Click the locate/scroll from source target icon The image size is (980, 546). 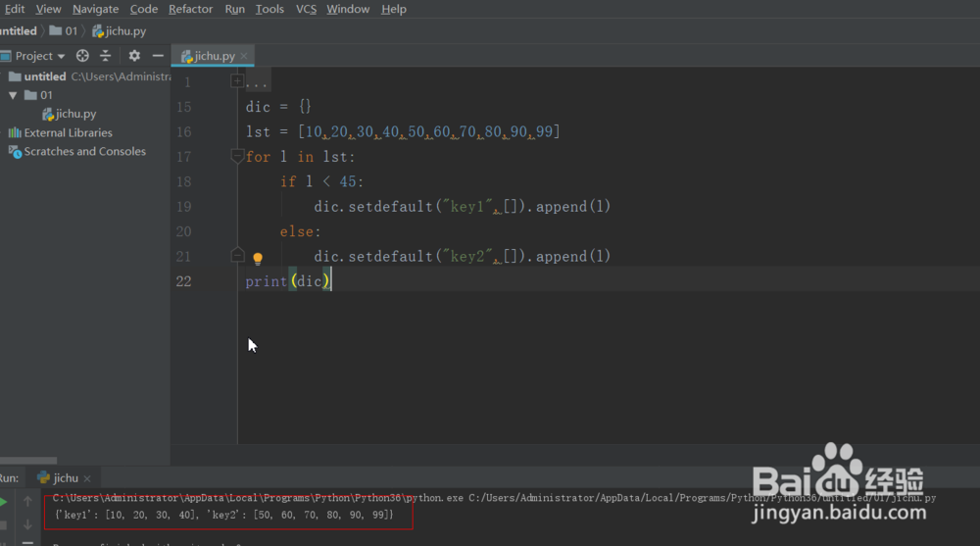(82, 56)
